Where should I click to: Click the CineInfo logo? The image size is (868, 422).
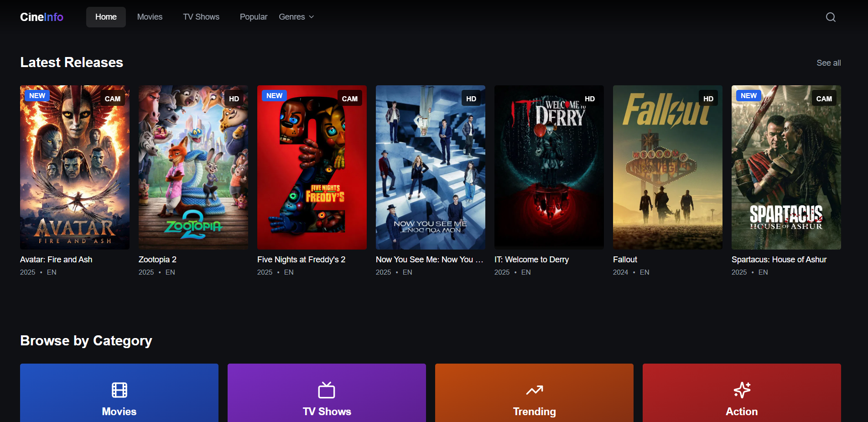point(42,17)
